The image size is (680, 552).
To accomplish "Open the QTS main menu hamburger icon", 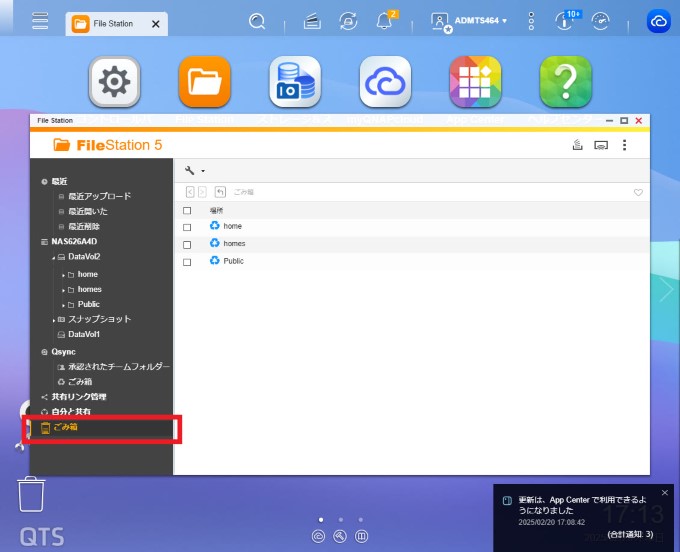I will pyautogui.click(x=40, y=21).
